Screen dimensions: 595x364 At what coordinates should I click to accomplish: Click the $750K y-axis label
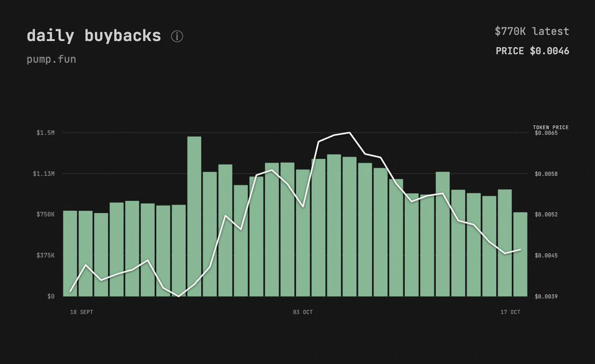pos(45,214)
